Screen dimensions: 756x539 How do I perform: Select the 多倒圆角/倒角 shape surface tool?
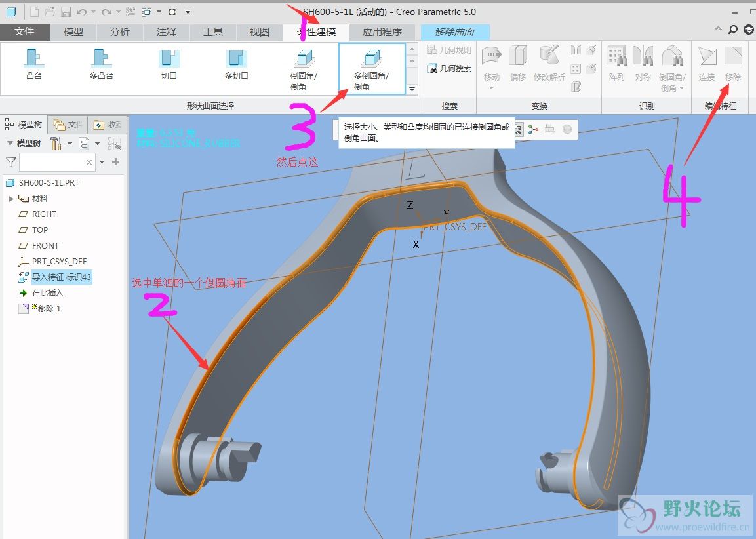(x=371, y=69)
